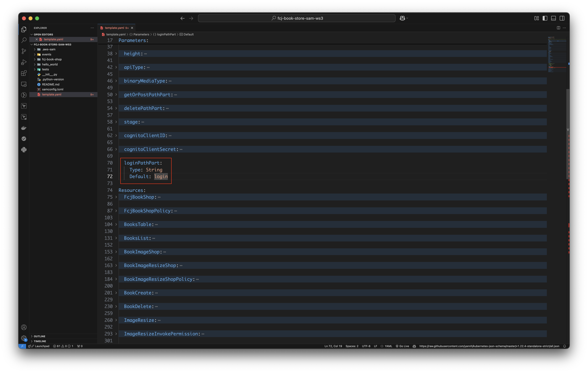Open editor More Actions ellipsis
The width and height of the screenshot is (588, 373).
click(x=564, y=28)
